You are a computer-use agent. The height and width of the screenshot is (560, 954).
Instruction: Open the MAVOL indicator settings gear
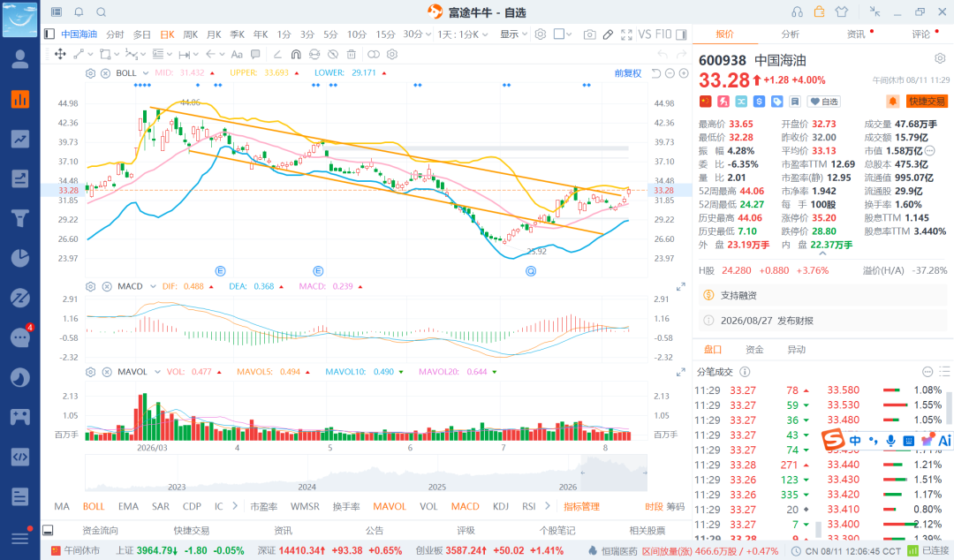coord(91,372)
